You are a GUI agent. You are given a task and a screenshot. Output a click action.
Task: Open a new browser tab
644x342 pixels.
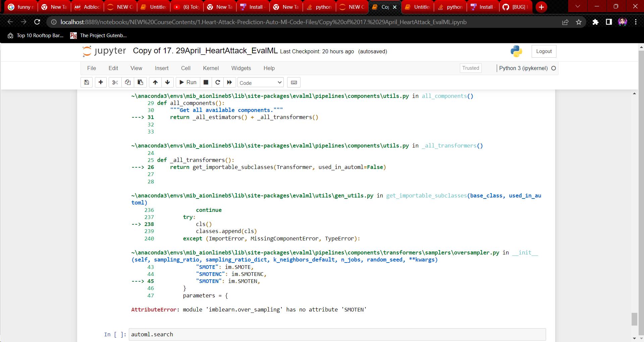pyautogui.click(x=541, y=7)
